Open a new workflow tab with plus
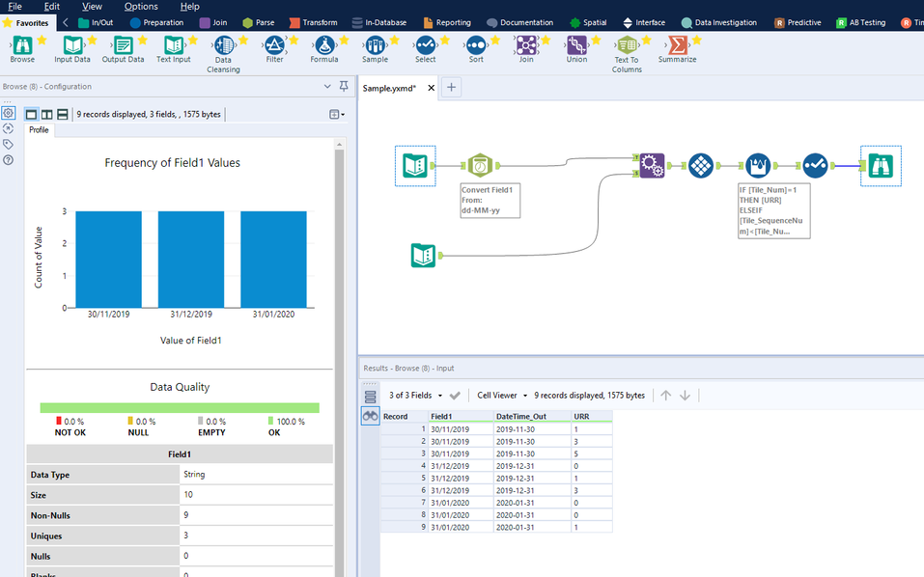The height and width of the screenshot is (577, 924). point(451,88)
